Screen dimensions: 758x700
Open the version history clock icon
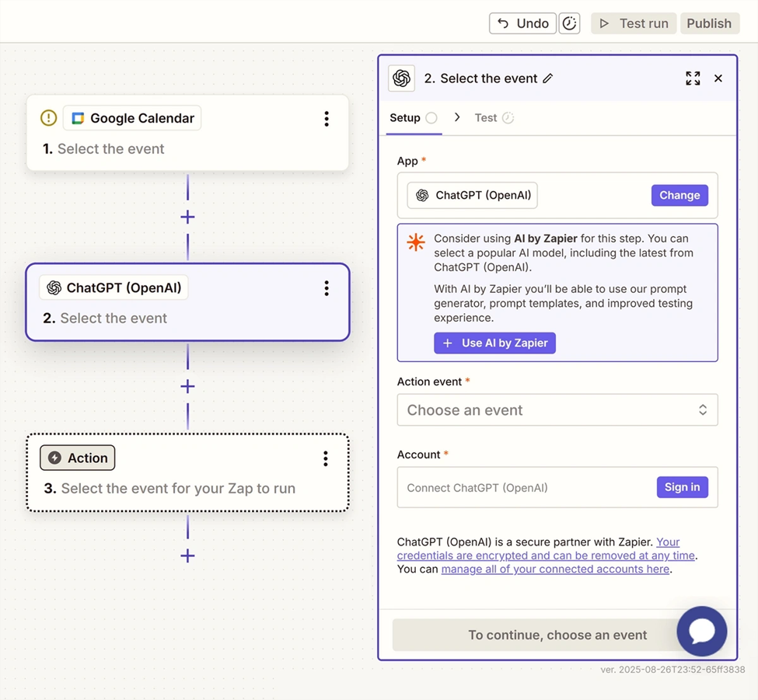[x=570, y=23]
